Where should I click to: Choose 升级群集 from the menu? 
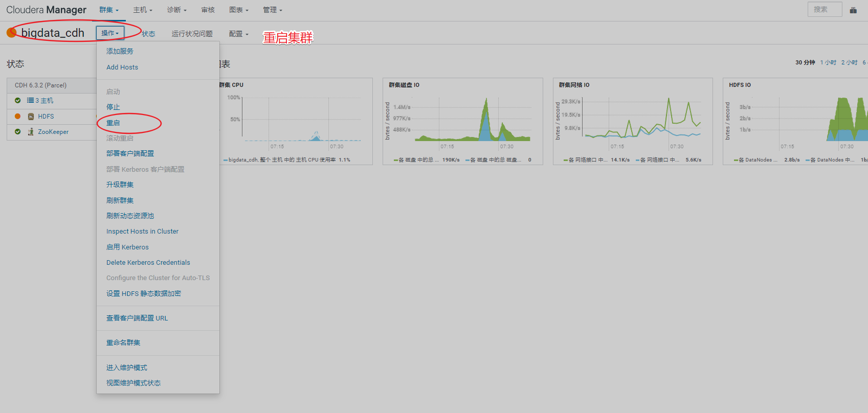click(120, 185)
